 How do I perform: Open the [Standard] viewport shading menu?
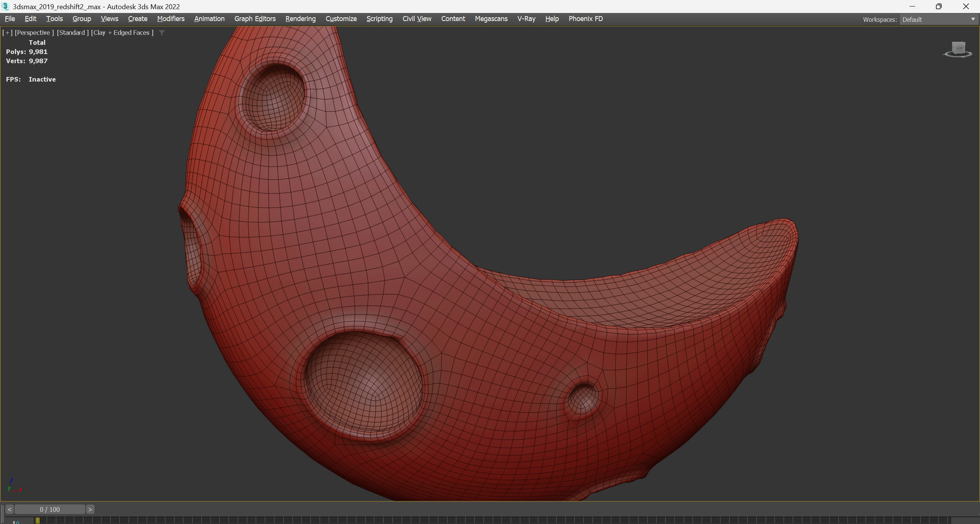pyautogui.click(x=72, y=33)
